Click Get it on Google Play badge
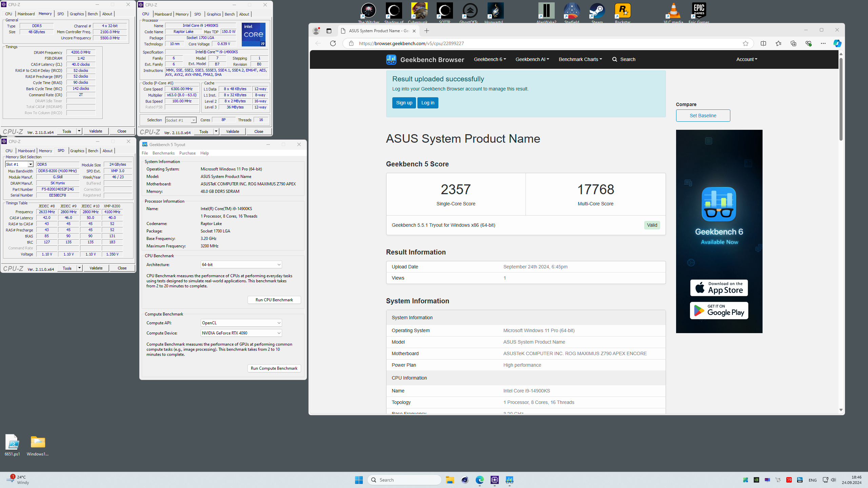 (719, 311)
